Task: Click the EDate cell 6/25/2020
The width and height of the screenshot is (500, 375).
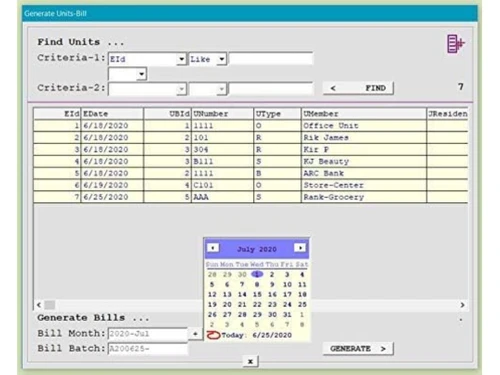Action: (x=112, y=197)
